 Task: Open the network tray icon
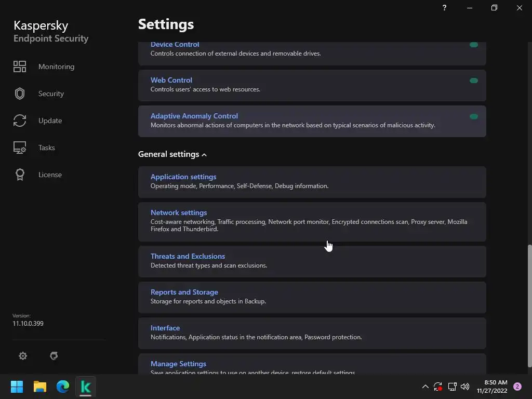[x=452, y=387]
